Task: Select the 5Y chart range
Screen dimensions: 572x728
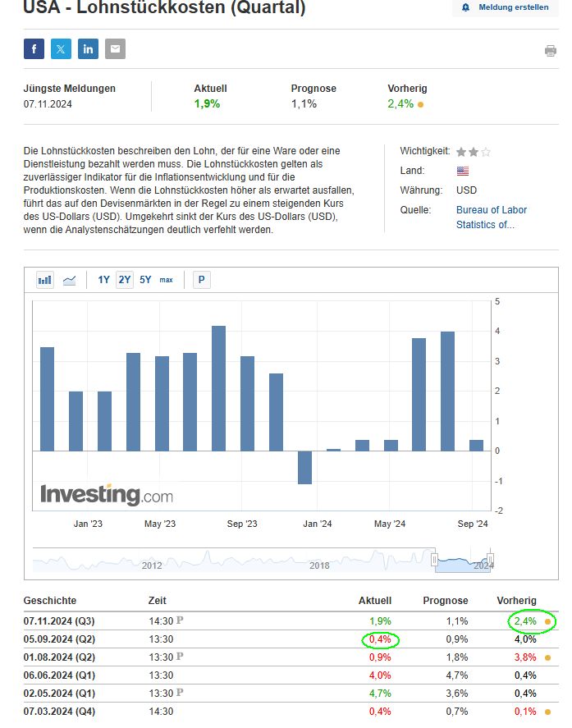Action: (145, 280)
